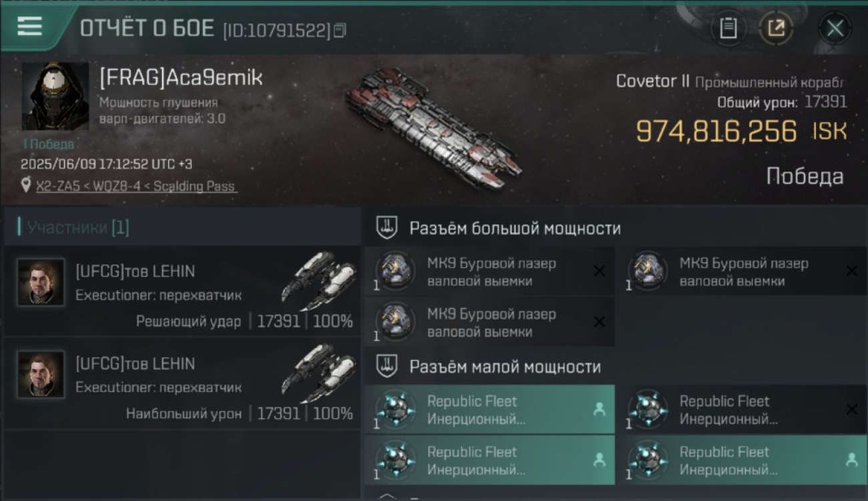Viewport: 868px width, 501px height.
Task: Open the clipboard report icon
Action: coord(728,28)
